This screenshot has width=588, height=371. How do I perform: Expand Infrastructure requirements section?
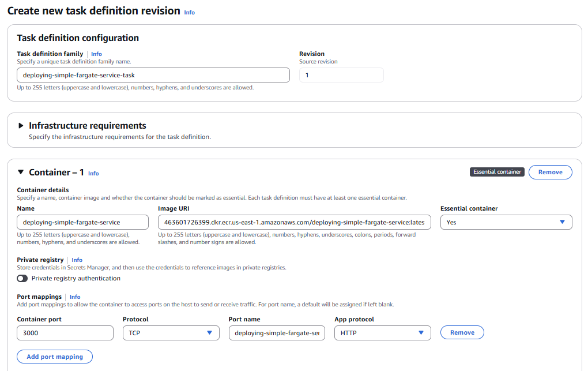[21, 125]
